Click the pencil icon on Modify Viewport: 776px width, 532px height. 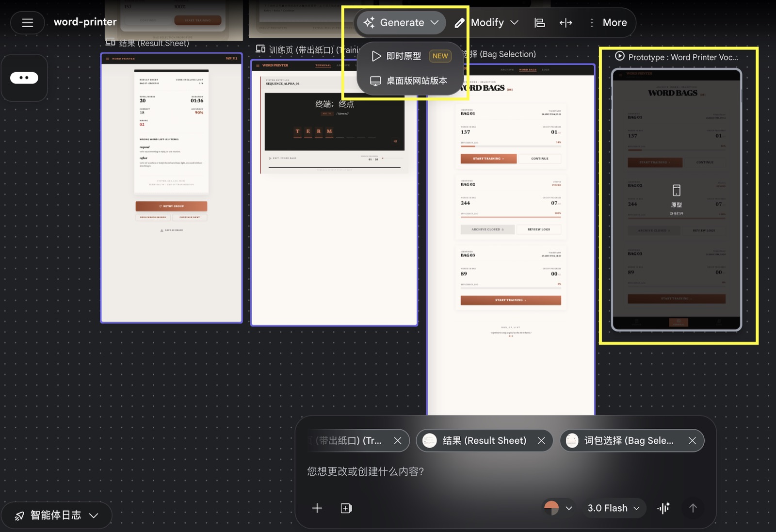coord(459,23)
